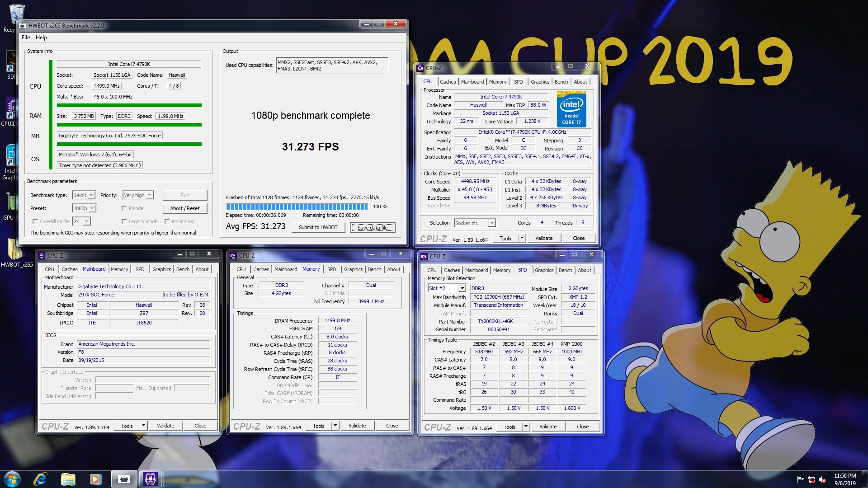Open the CPUID desktop shortcut
Screen dimensions: 868x488
tap(9, 112)
